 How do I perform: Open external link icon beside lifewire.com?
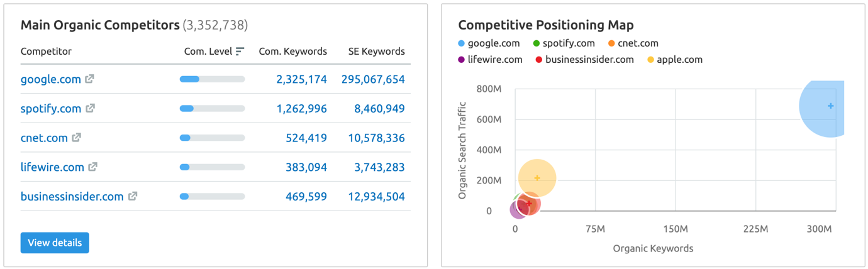point(93,167)
